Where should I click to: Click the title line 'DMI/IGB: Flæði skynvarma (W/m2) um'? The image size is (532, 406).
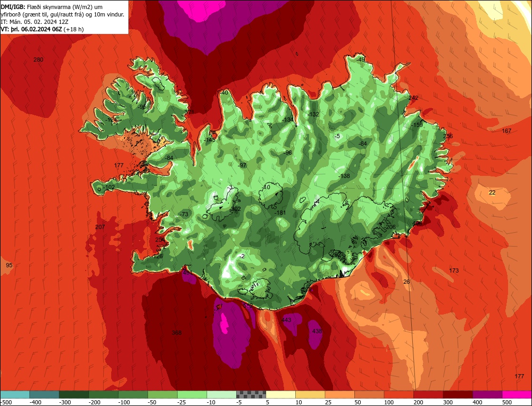(x=52, y=7)
